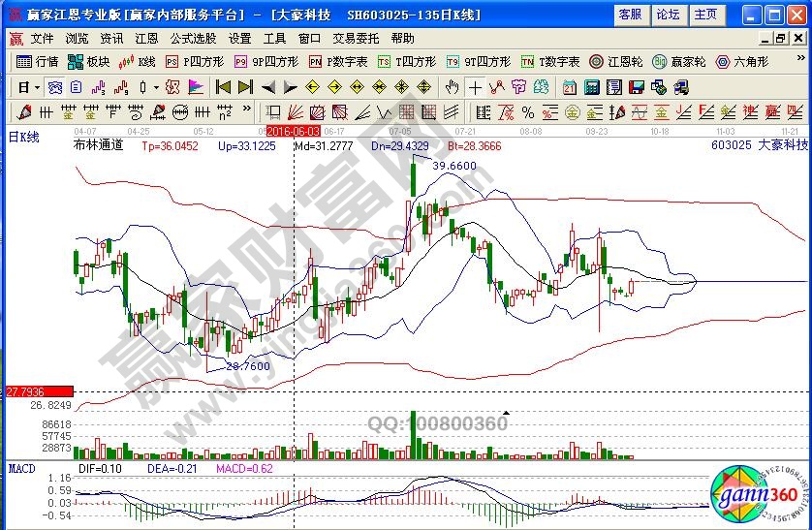The image size is (812, 530).
Task: Open the 交易委托 menu
Action: pos(356,39)
